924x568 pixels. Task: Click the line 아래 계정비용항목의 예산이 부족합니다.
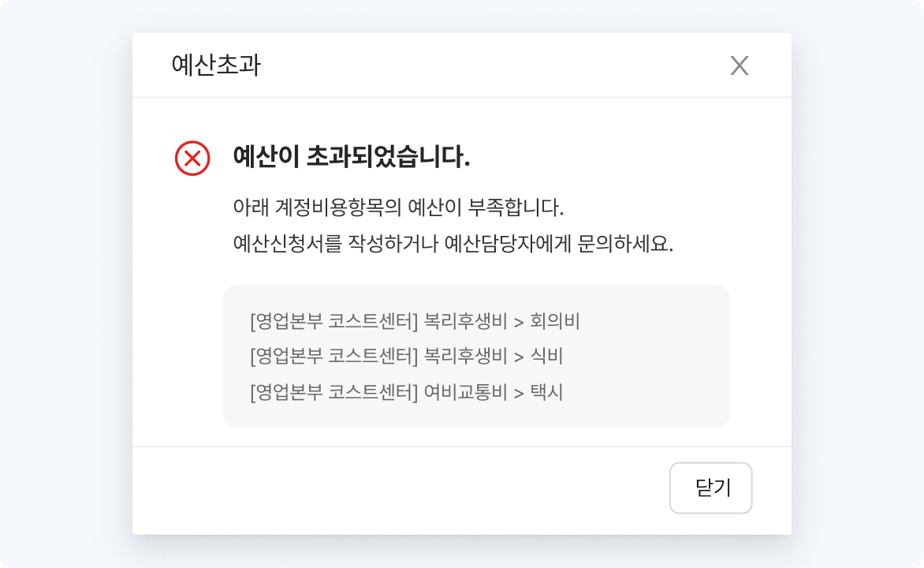(x=399, y=208)
